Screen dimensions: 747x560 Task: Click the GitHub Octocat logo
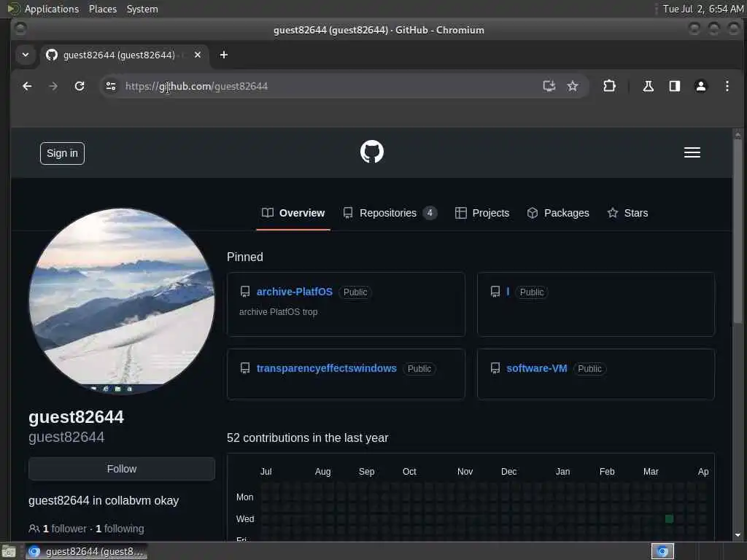(372, 152)
